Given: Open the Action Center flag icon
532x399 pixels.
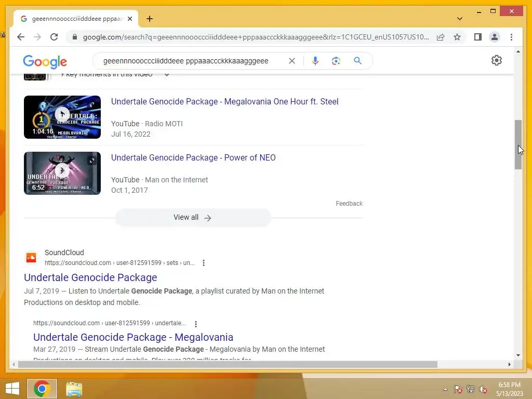Looking at the screenshot, I should 458,389.
